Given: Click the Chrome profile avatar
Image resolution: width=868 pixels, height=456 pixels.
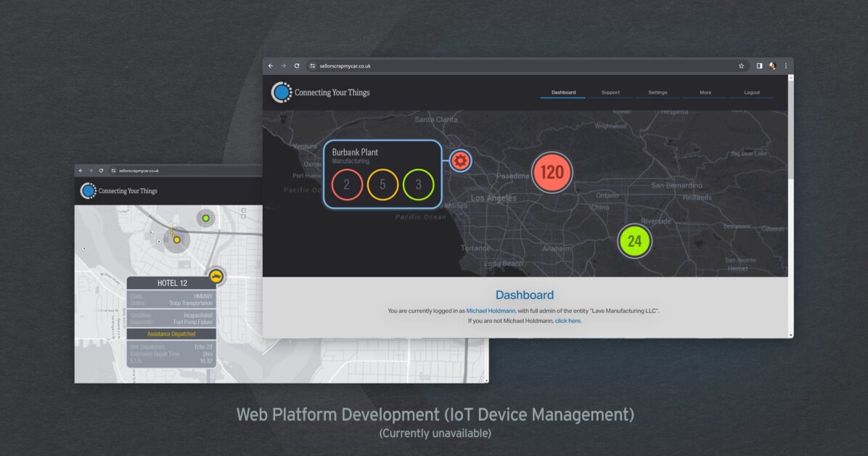Looking at the screenshot, I should point(772,66).
